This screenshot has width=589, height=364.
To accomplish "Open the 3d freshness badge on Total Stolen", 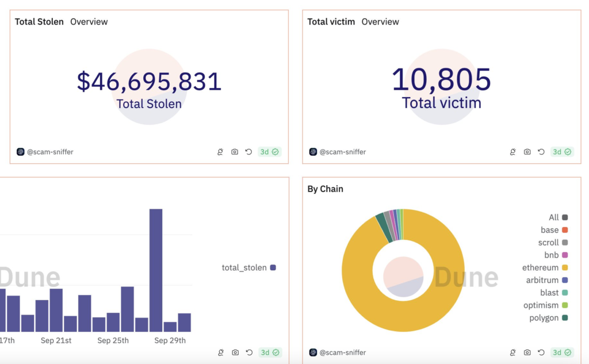I will click(269, 152).
